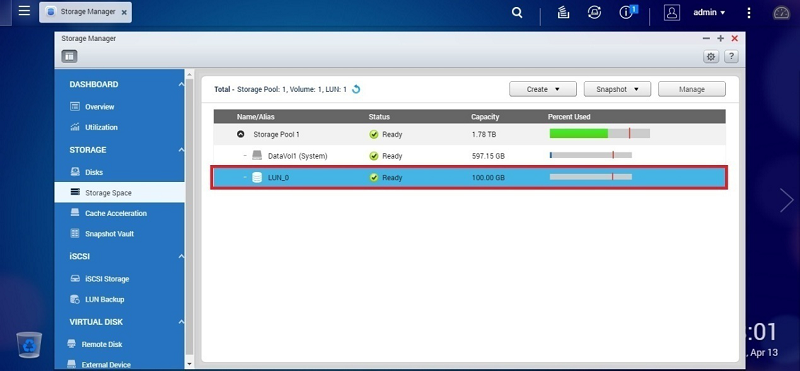Click the Cache Acceleration icon
This screenshot has width=800, height=371.
tap(75, 213)
